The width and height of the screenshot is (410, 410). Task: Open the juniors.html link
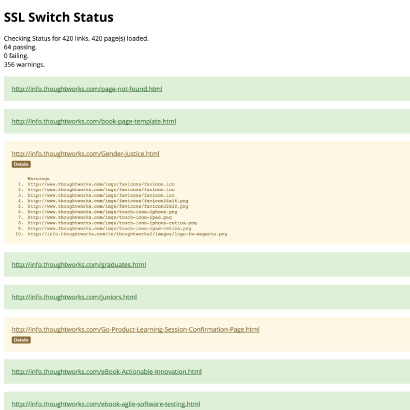74,297
